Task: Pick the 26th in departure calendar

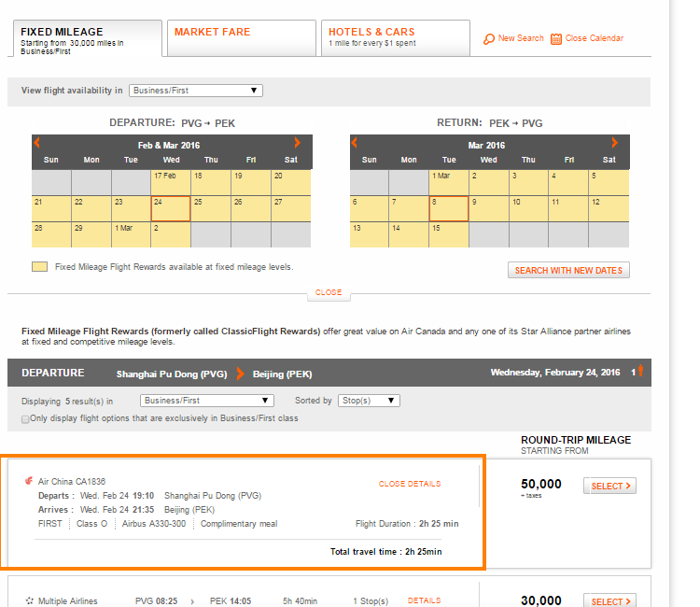Action: click(251, 208)
